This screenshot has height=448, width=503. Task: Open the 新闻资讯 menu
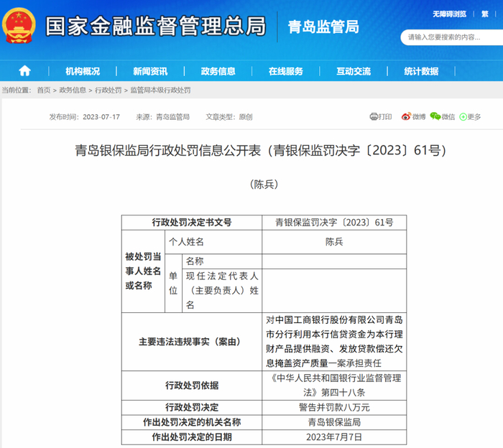pyautogui.click(x=150, y=71)
